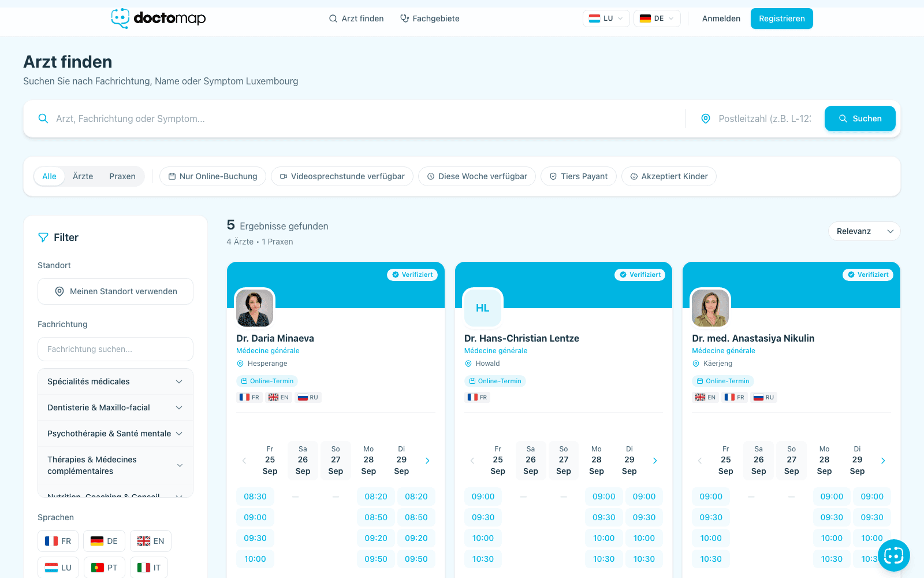Toggle Videosprechstunde verfügbar filter
This screenshot has width=924, height=578.
[342, 176]
